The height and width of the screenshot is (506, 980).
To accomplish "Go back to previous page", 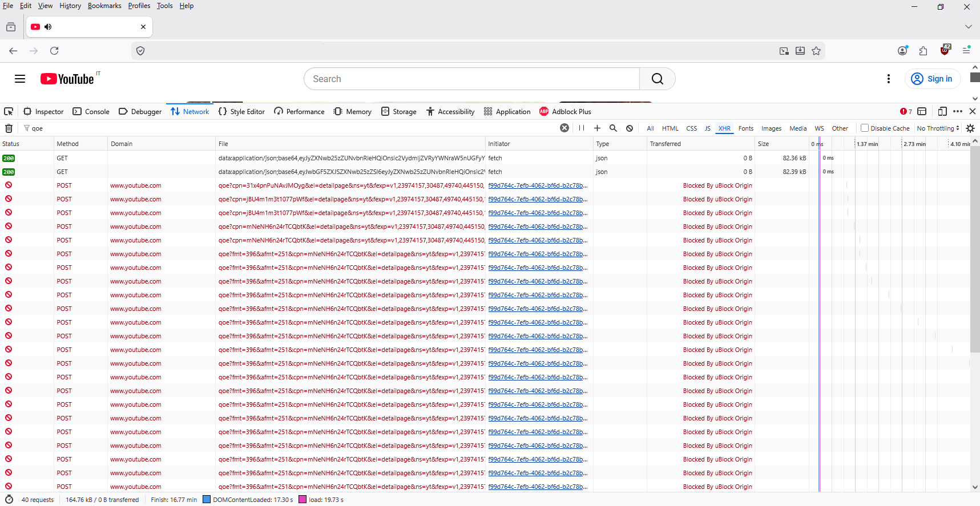I will (13, 51).
